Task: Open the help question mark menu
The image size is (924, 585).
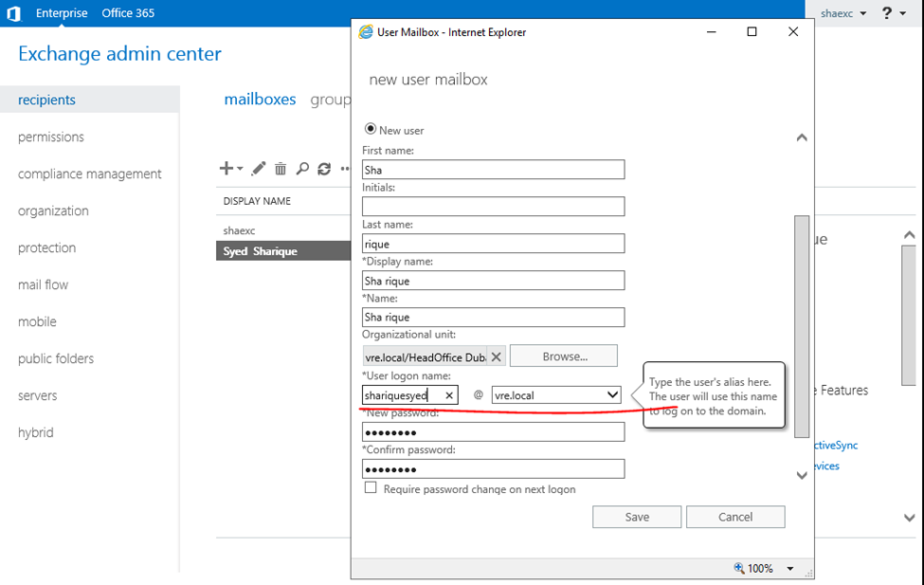Action: click(x=888, y=13)
